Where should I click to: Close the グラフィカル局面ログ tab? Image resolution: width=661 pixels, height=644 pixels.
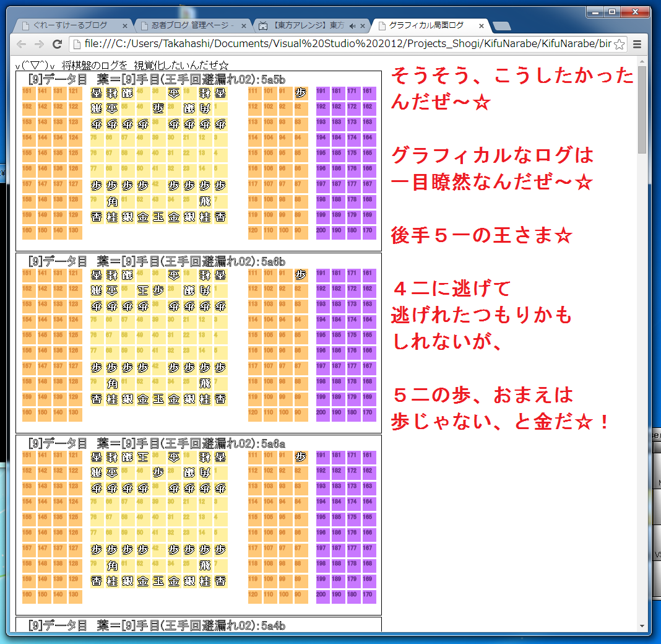[x=482, y=26]
